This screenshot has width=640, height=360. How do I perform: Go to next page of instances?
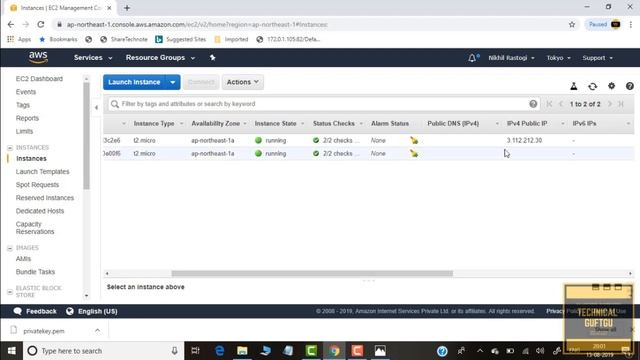coord(610,104)
